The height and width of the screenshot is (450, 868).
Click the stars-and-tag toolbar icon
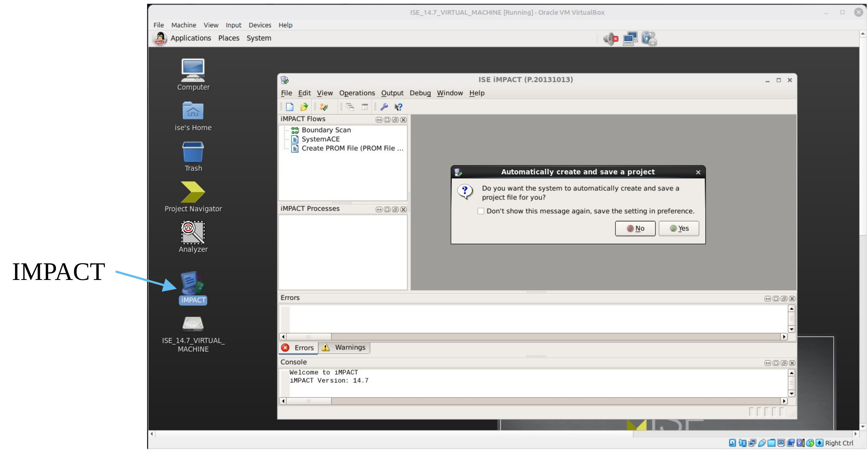tap(323, 107)
